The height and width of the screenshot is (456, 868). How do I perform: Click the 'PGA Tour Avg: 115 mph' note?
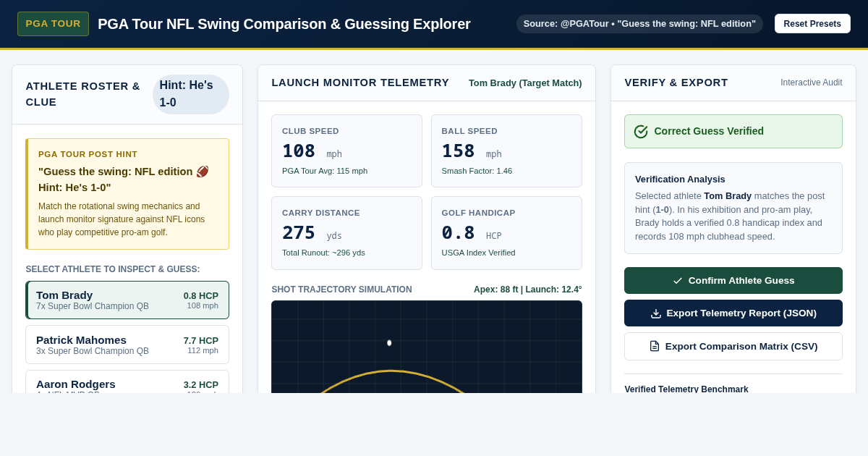coord(325,171)
